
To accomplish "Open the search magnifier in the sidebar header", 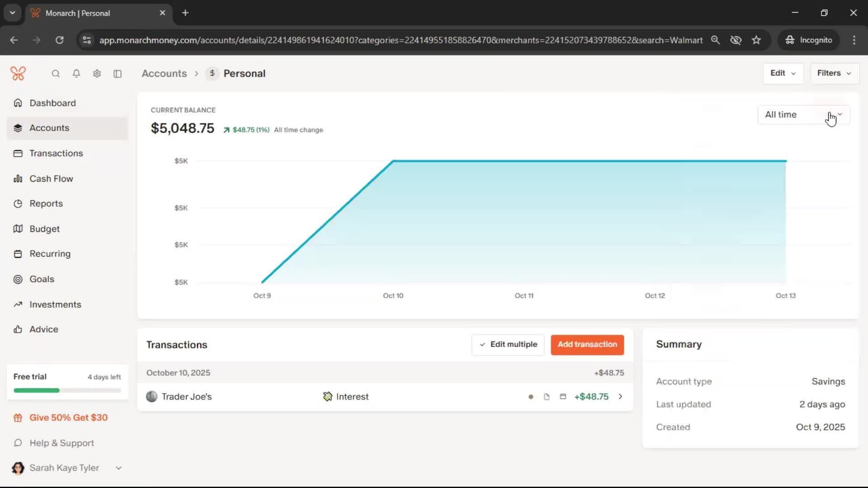I will [56, 74].
